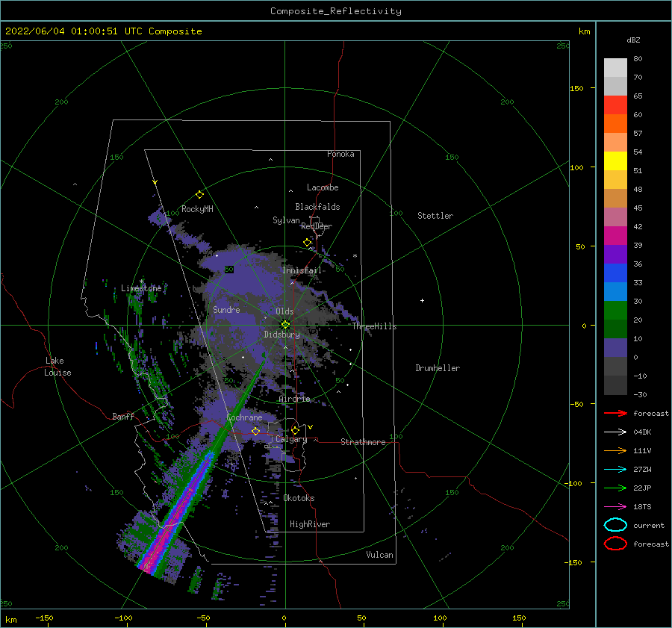Click the 150 tick on right km axis
Screen dimensions: 672x628
tap(576, 88)
